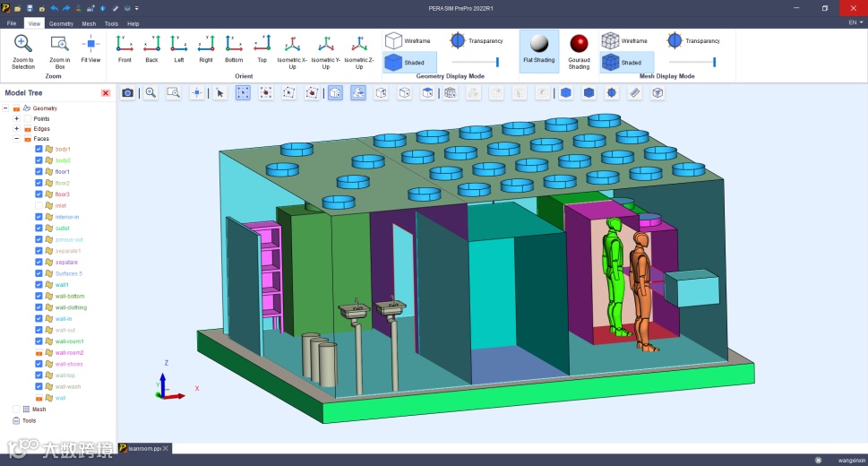Open the Geometry ribbon tab

pos(61,23)
